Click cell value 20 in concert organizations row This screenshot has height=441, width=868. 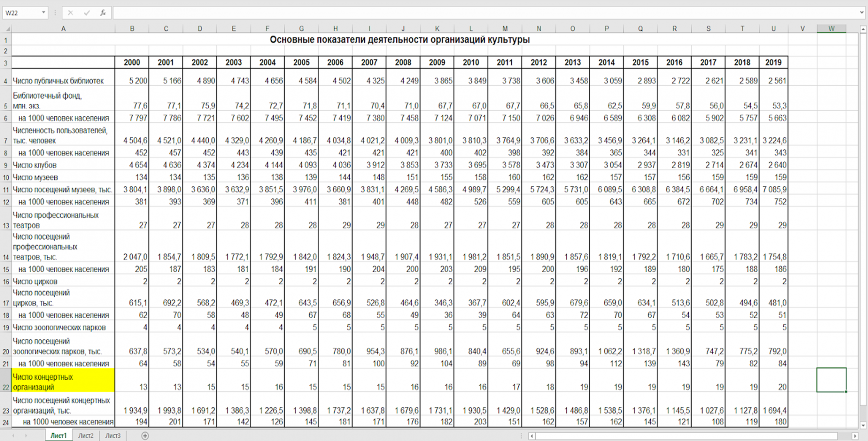pyautogui.click(x=773, y=380)
